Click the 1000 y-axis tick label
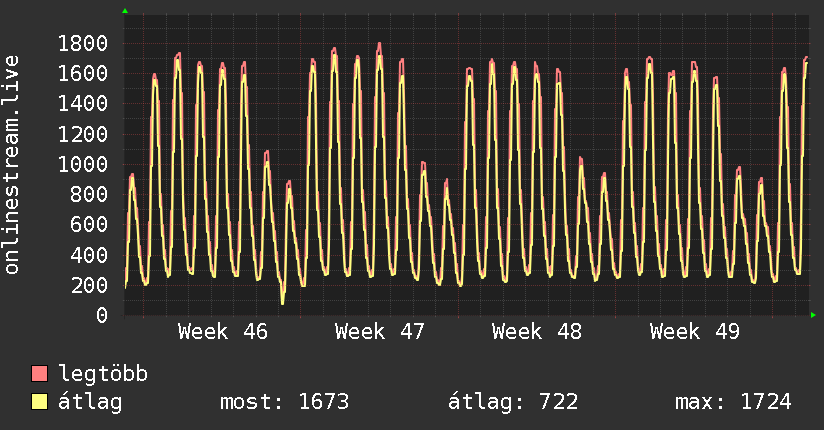This screenshot has height=430, width=824. [x=83, y=164]
